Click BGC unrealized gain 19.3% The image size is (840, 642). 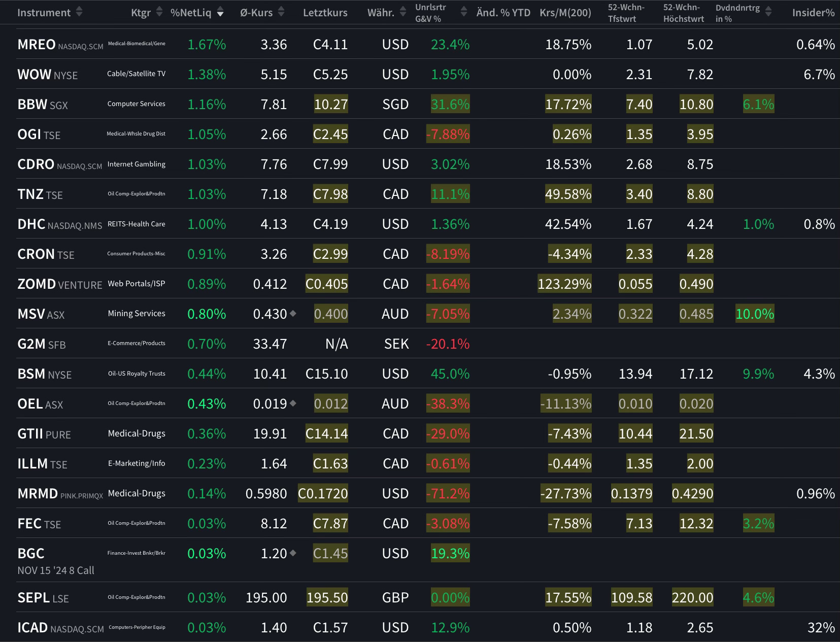click(450, 554)
